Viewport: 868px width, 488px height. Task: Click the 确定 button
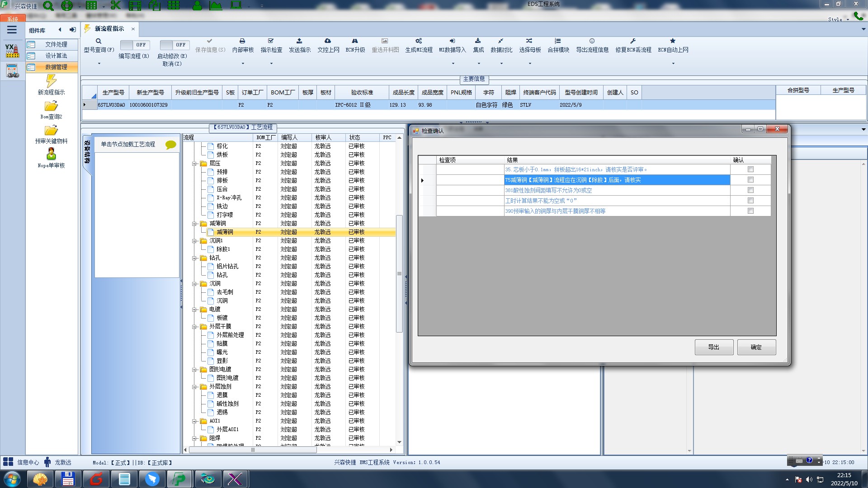[x=756, y=347]
